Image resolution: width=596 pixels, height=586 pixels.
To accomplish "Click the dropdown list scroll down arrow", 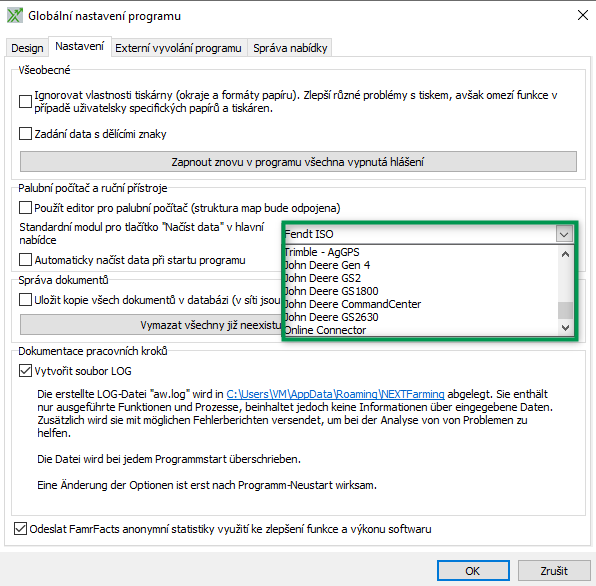I will pyautogui.click(x=565, y=328).
